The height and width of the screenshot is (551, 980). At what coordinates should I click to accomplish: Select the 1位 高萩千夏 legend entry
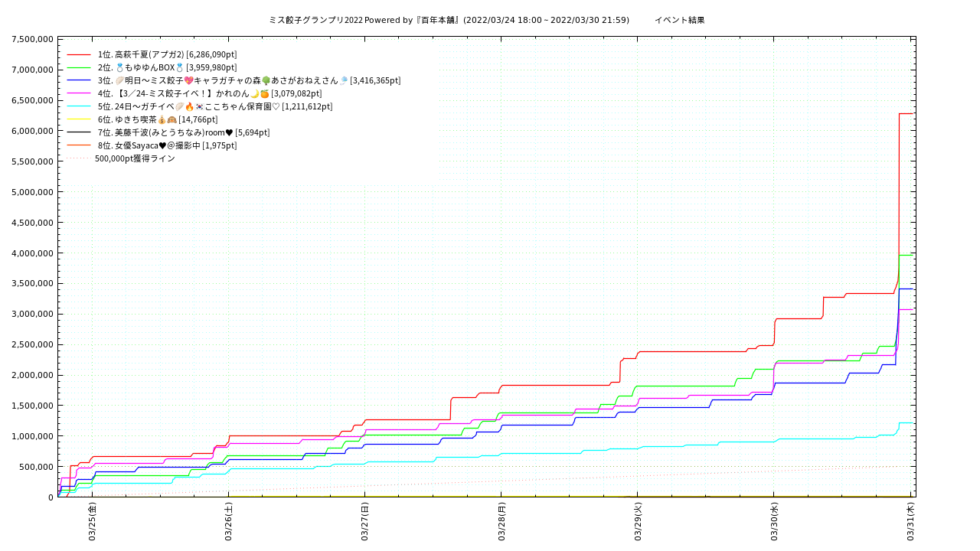pyautogui.click(x=167, y=54)
